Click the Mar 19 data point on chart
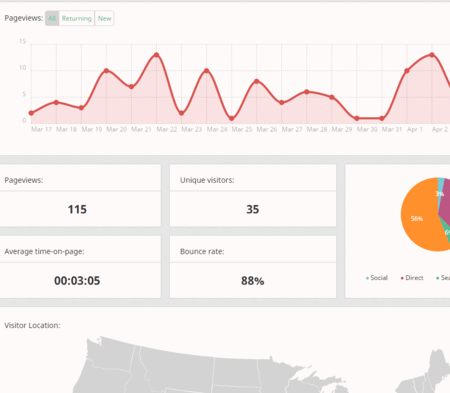The height and width of the screenshot is (393, 450). pyautogui.click(x=81, y=108)
